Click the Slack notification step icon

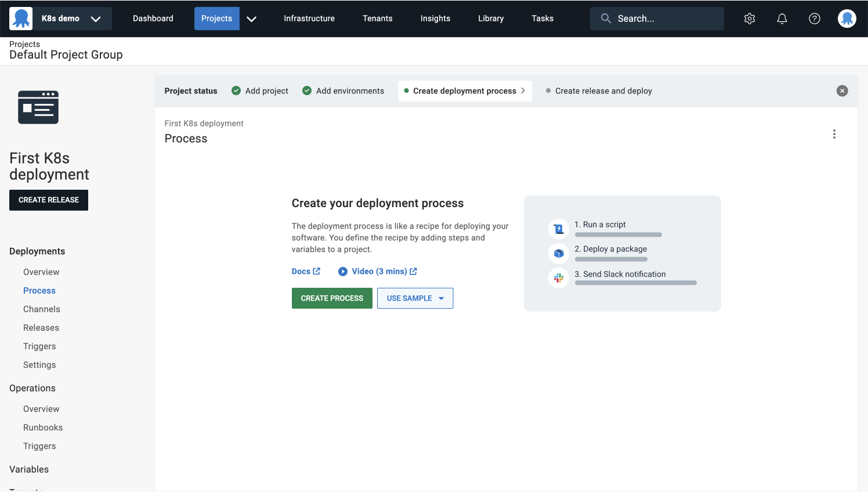click(x=558, y=277)
